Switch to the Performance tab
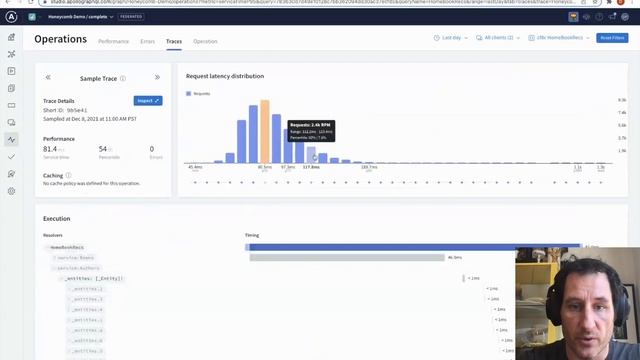The height and width of the screenshot is (360, 640). [113, 41]
